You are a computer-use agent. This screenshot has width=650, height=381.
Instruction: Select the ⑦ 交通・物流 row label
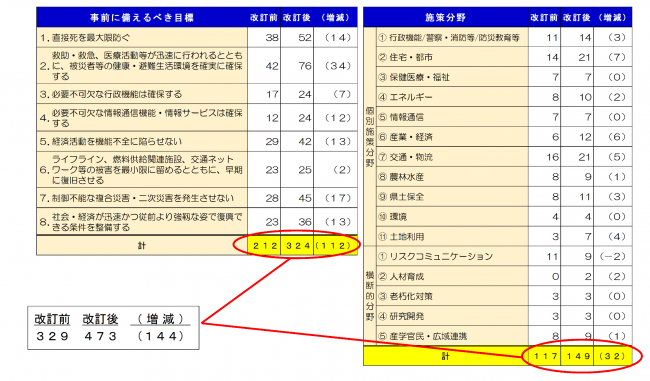tap(452, 157)
